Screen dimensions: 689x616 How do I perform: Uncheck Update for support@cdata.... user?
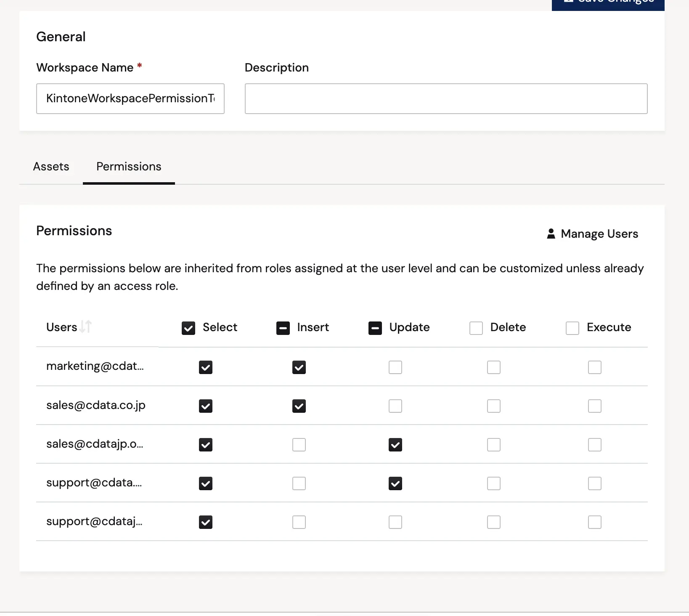[x=395, y=483]
